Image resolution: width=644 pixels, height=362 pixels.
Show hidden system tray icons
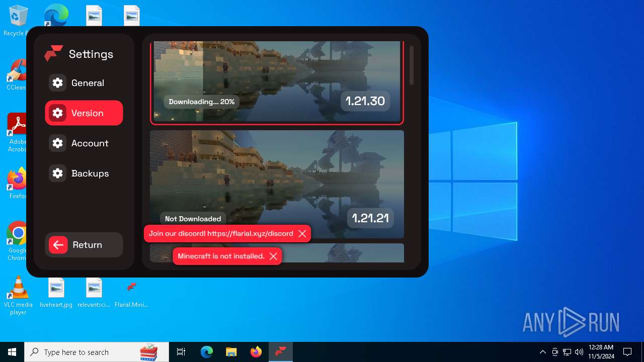tap(542, 352)
